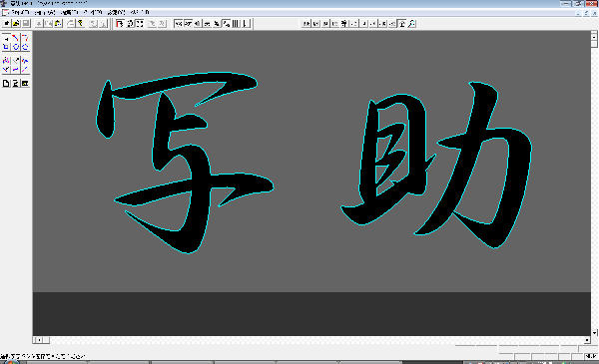599x364 pixels.
Task: Click the horizontal scrollbar right arrow
Action: [587, 340]
